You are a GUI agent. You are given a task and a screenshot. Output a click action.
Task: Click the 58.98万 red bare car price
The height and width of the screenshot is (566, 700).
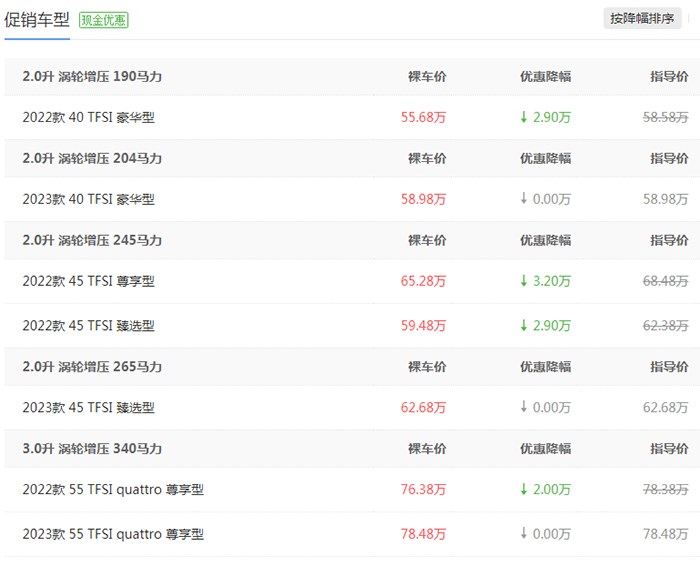click(x=423, y=199)
